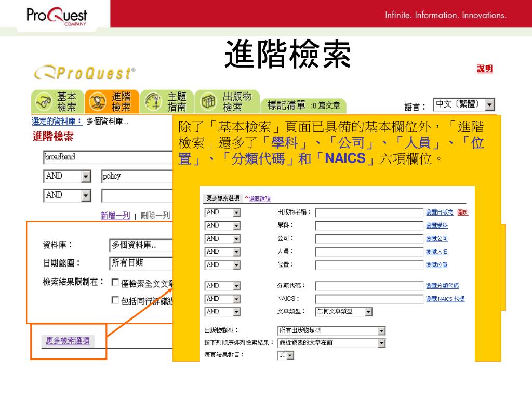532x399 pixels.
Task: Open the AND dropdown for 文章類型
Action: (222, 312)
